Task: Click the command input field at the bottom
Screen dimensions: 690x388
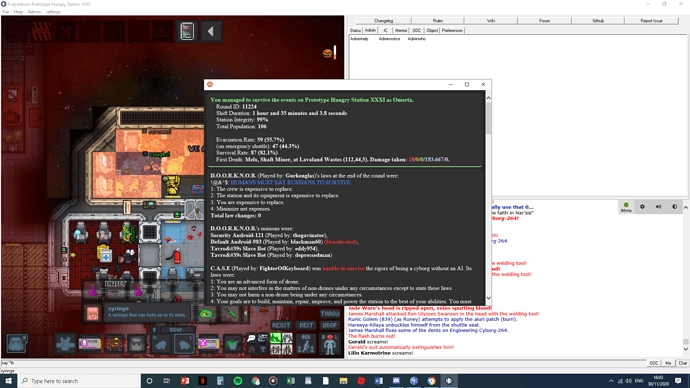Action: click(x=323, y=363)
